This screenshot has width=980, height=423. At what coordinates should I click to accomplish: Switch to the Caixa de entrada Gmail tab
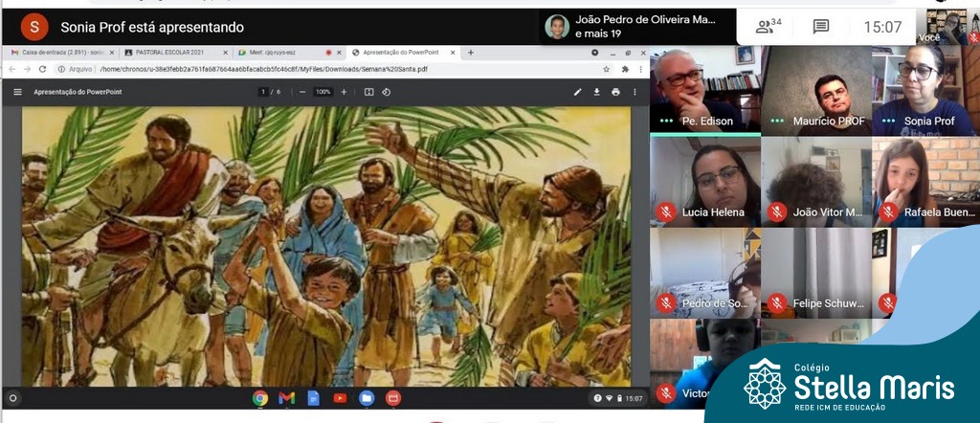point(57,53)
